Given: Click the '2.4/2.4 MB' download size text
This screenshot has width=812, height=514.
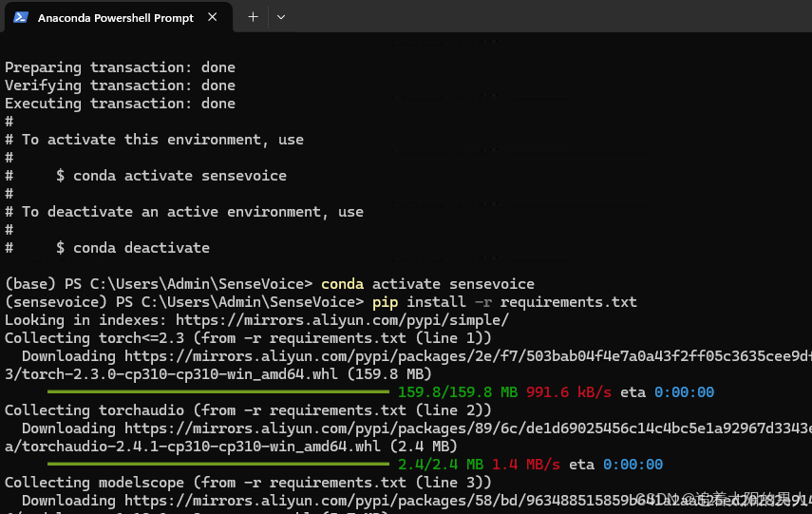Looking at the screenshot, I should pyautogui.click(x=441, y=465).
